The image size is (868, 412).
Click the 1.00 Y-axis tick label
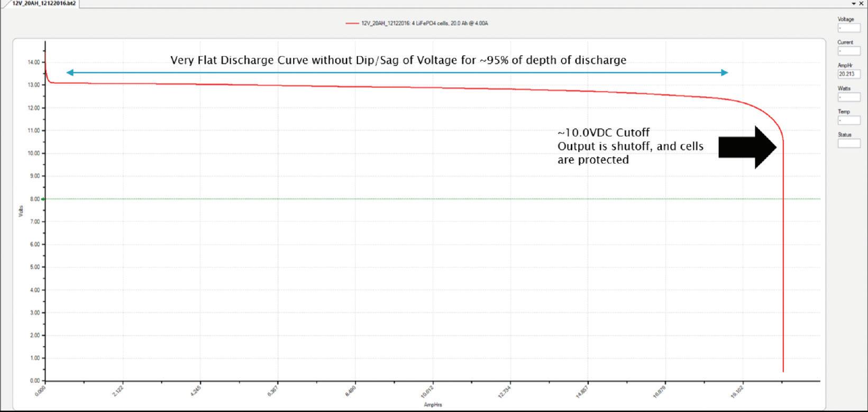click(34, 358)
